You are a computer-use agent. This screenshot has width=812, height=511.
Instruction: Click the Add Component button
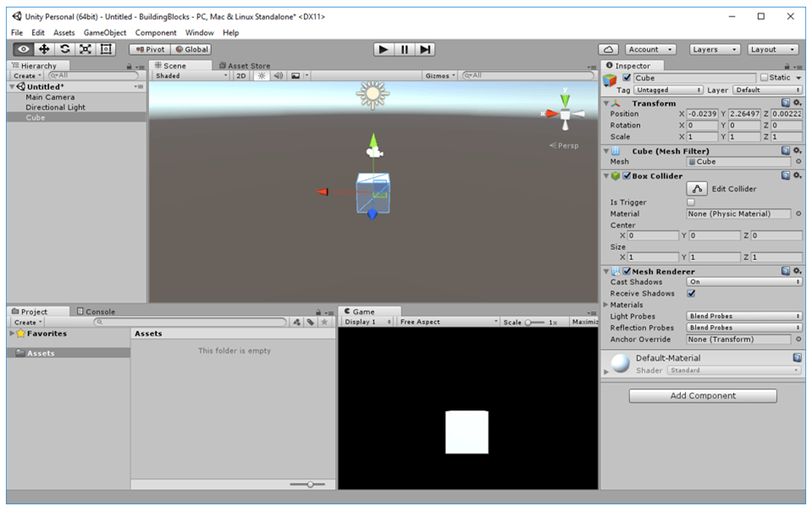coord(704,395)
